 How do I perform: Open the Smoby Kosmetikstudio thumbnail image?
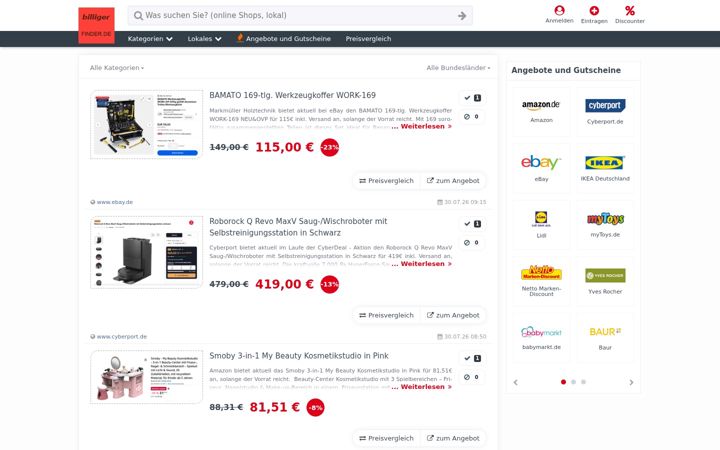(146, 377)
